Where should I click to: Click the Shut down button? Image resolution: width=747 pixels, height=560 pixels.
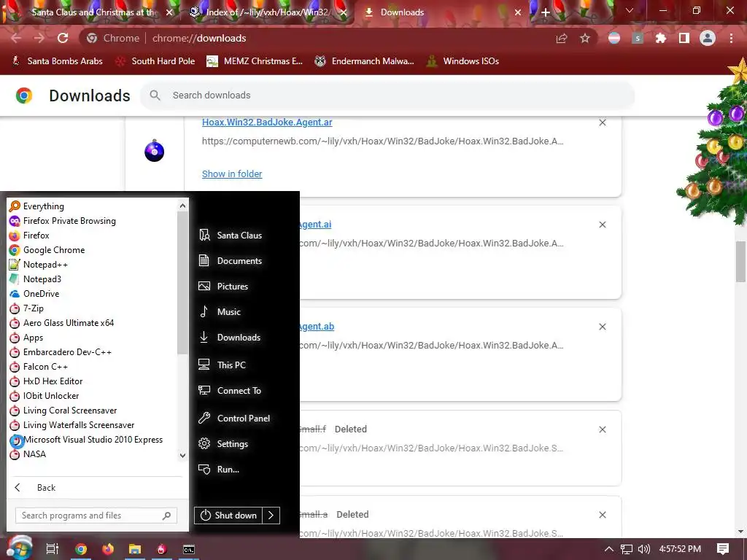click(228, 516)
